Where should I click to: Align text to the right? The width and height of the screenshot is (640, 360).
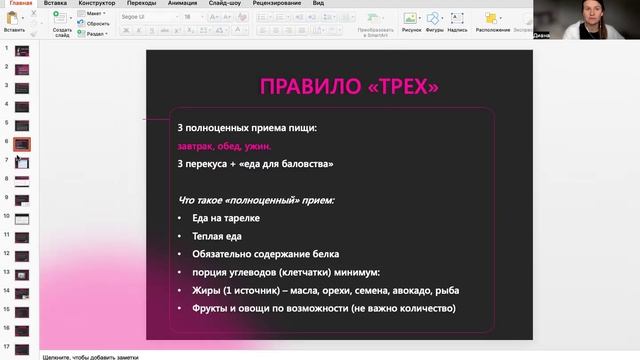[289, 31]
